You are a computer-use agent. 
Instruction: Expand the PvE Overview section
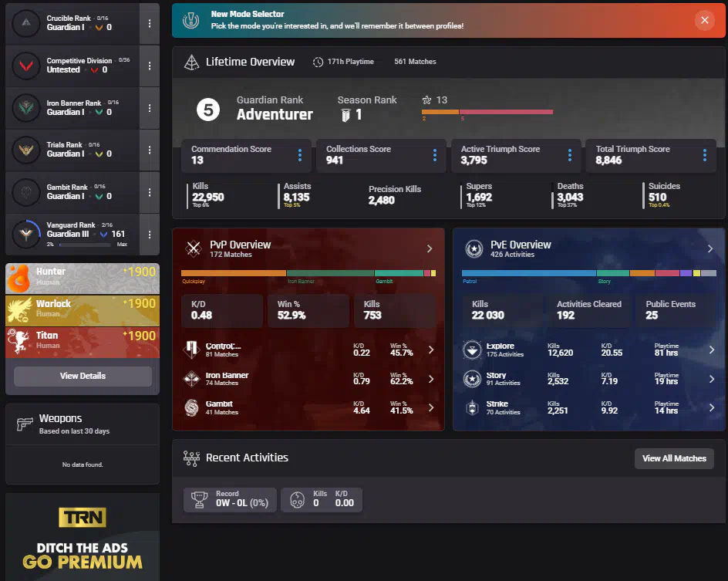(710, 249)
